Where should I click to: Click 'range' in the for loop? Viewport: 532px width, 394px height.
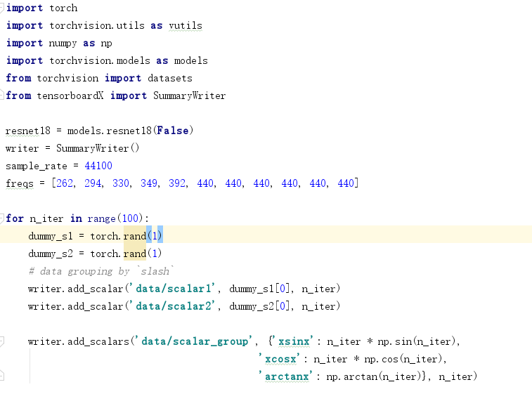pos(101,218)
